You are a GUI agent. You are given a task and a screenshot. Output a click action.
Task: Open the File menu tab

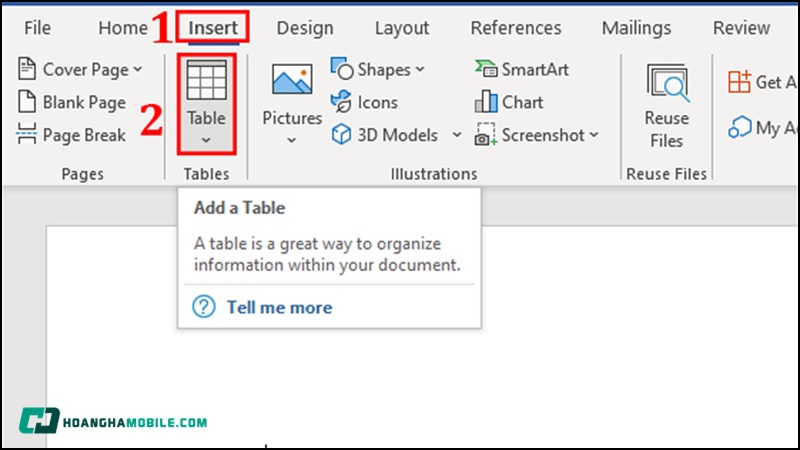38,28
